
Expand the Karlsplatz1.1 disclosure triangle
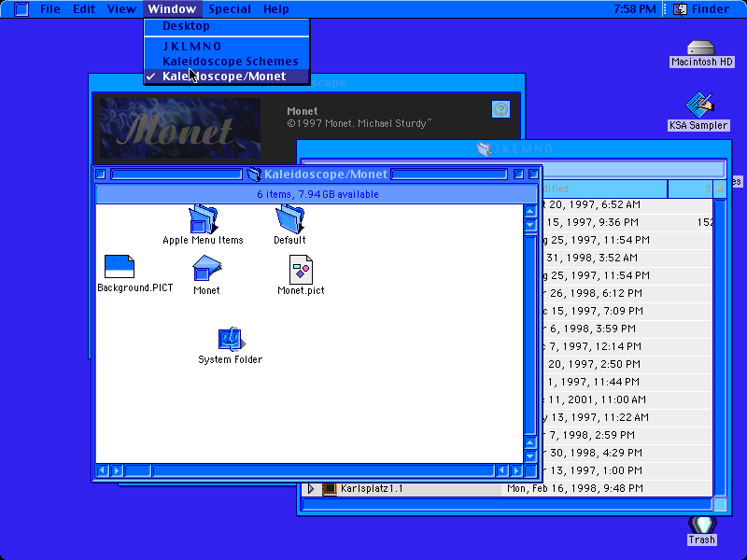click(311, 488)
